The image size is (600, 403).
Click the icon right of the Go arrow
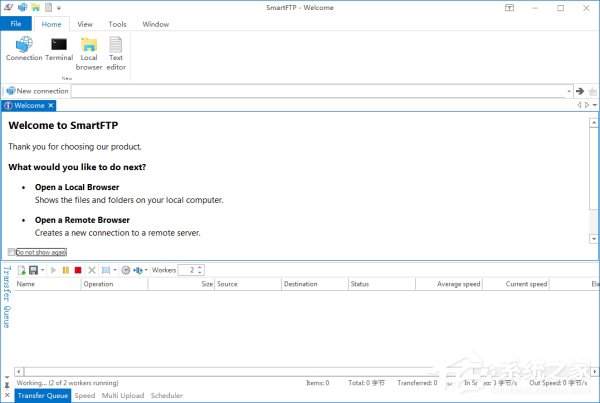click(593, 91)
